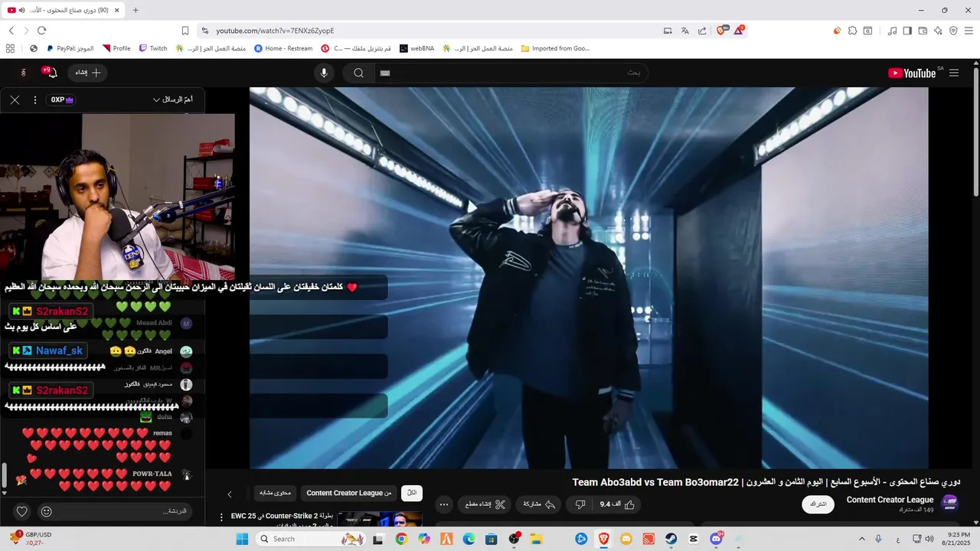The image size is (980, 551).
Task: Open PayPal bookmark
Action: [x=70, y=48]
